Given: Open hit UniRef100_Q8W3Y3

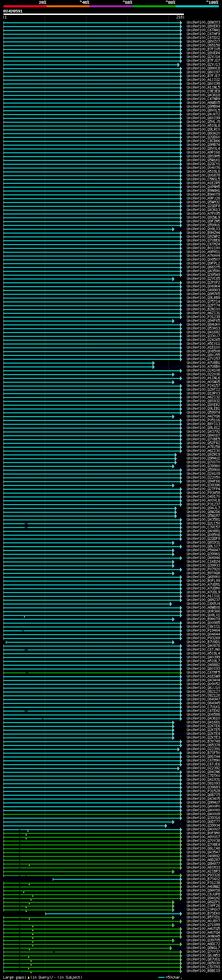Looking at the screenshot, I should pos(203,23).
